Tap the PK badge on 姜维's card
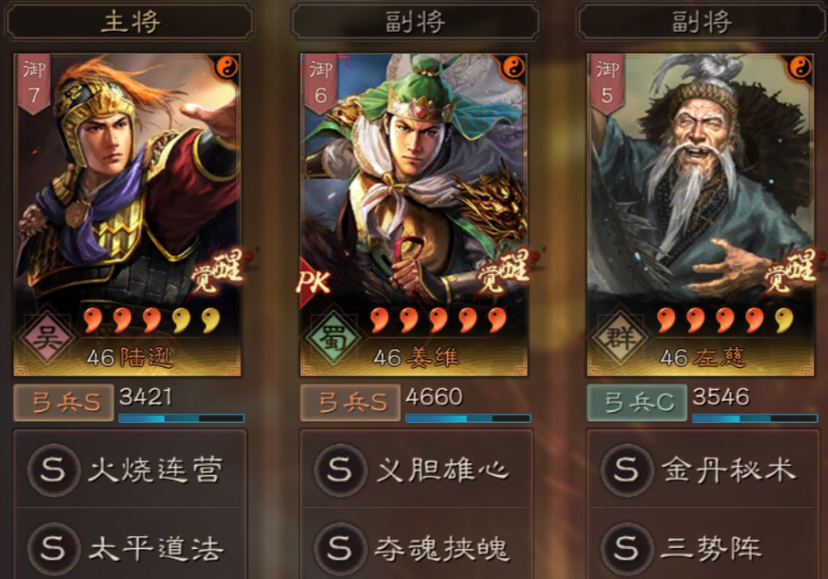 coord(314,281)
